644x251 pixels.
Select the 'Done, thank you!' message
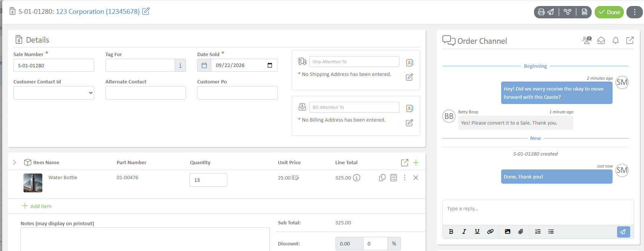[556, 177]
